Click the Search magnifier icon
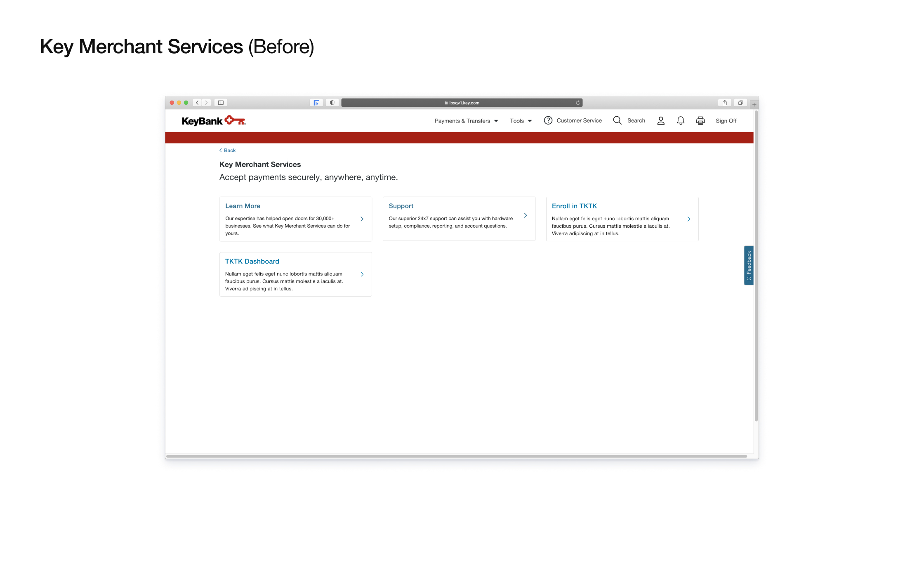The width and height of the screenshot is (924, 561). [617, 120]
